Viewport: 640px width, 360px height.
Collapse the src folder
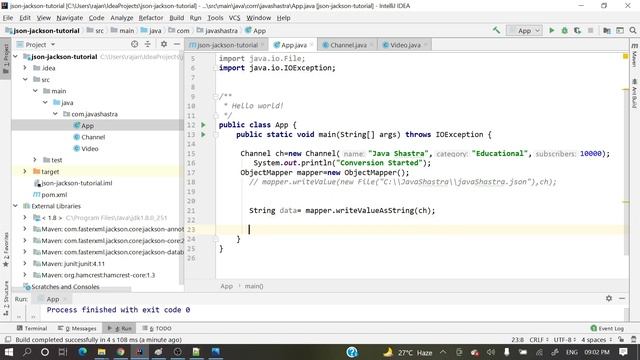(25, 79)
